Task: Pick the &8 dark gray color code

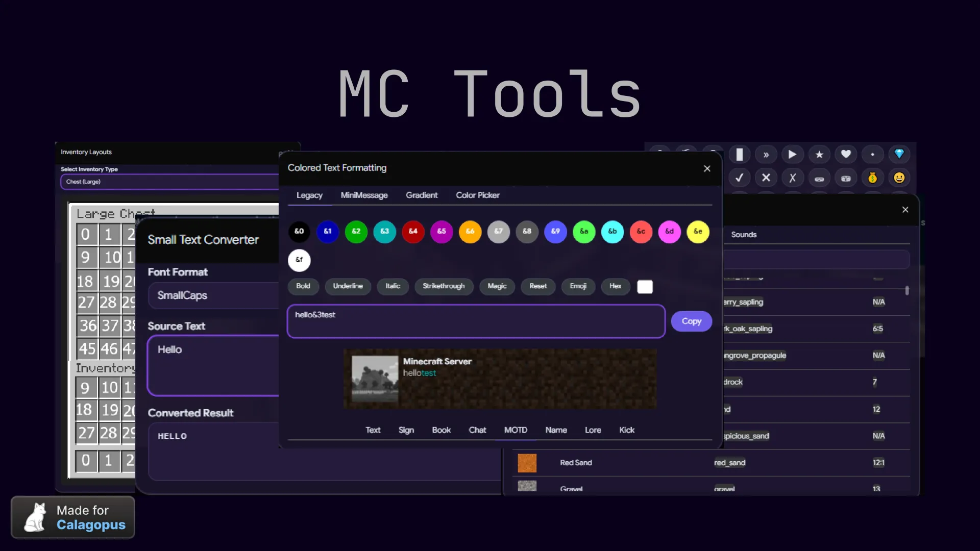Action: [527, 232]
